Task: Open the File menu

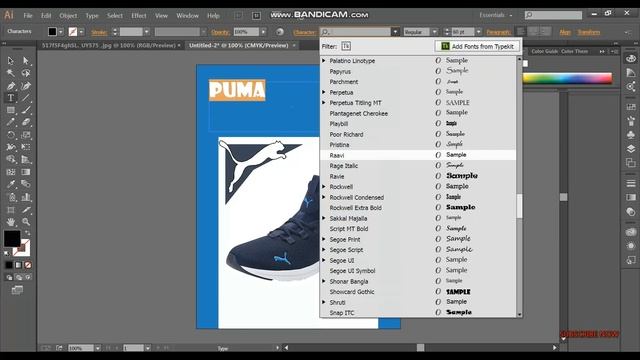Action: click(28, 16)
